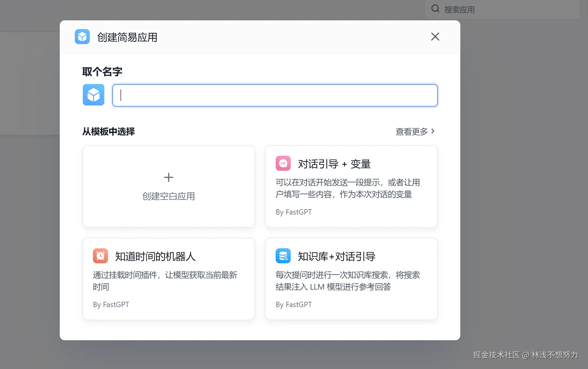The width and height of the screenshot is (588, 369).
Task: Click the 对话引导 + 变量 template pink icon
Action: [x=283, y=163]
